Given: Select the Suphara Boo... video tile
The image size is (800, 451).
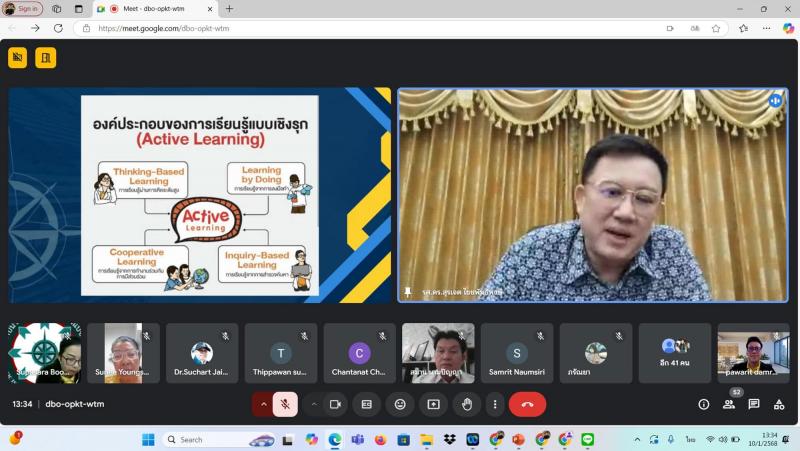Looking at the screenshot, I should (44, 353).
